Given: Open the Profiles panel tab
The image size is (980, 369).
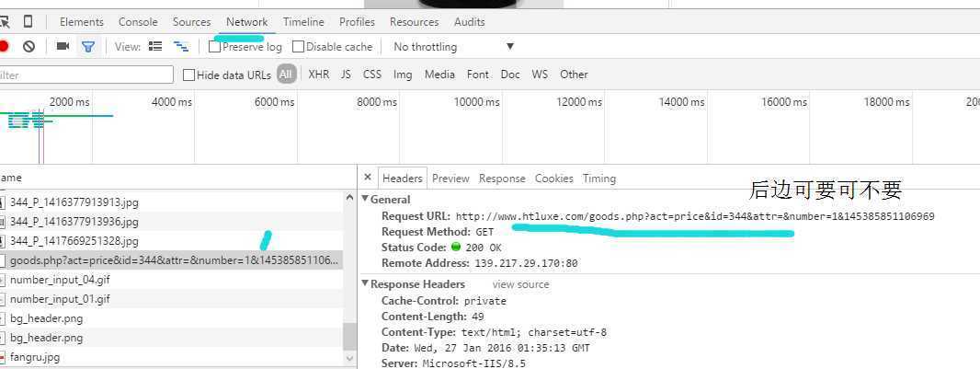Looking at the screenshot, I should pyautogui.click(x=357, y=22).
